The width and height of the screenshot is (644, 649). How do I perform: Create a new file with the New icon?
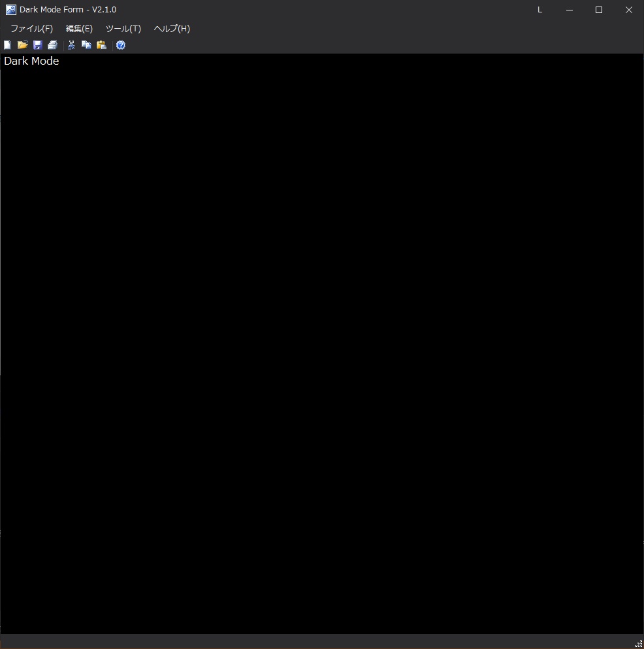pos(7,44)
